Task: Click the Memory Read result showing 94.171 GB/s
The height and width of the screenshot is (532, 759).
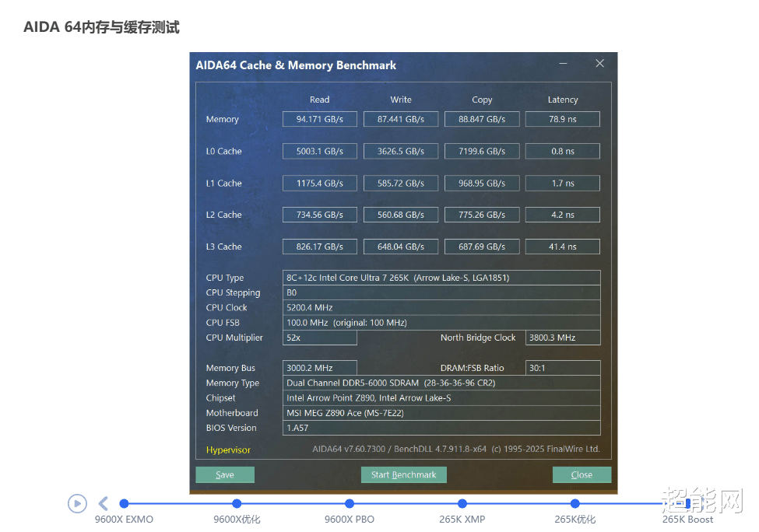Action: tap(319, 119)
